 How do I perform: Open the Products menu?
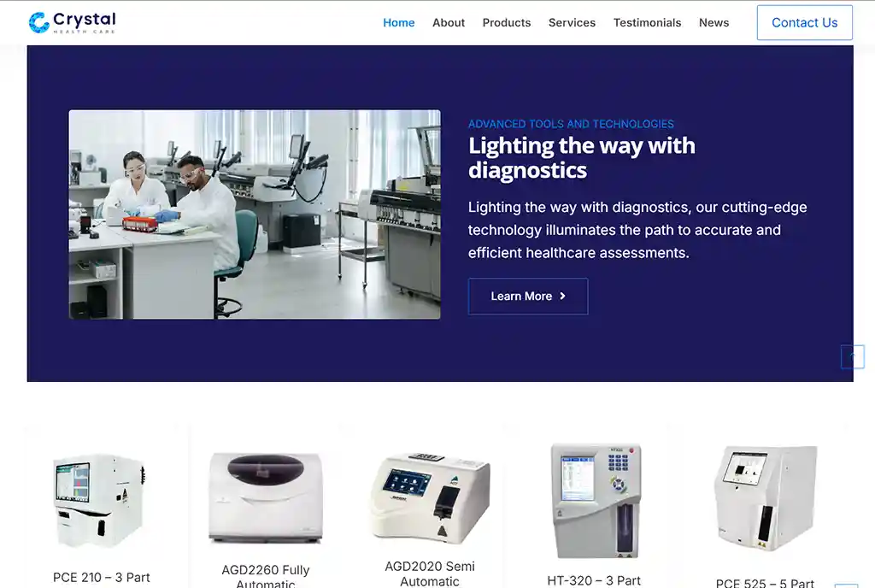(506, 23)
